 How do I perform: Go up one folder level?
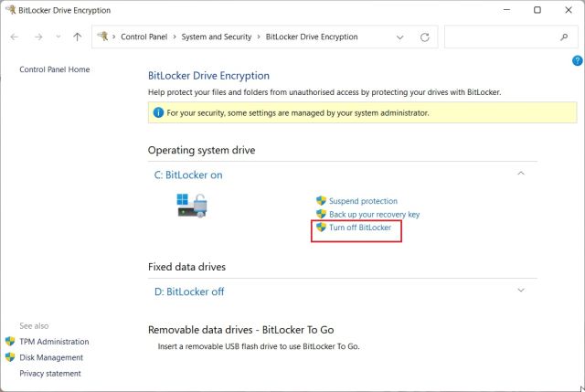(x=78, y=37)
